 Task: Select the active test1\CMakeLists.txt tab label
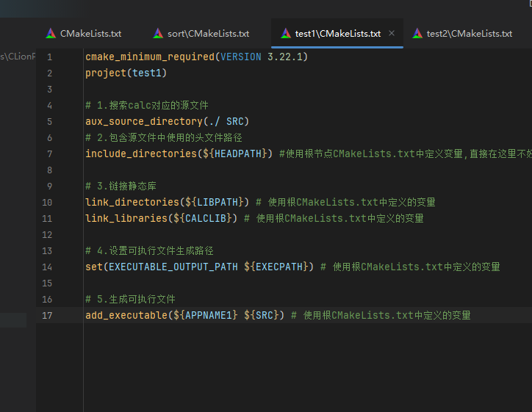pyautogui.click(x=338, y=34)
